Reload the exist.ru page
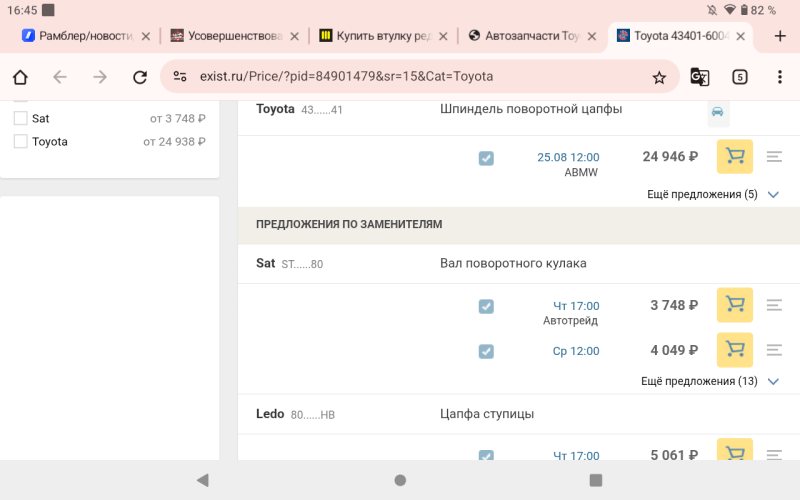This screenshot has height=500, width=800. tap(140, 77)
